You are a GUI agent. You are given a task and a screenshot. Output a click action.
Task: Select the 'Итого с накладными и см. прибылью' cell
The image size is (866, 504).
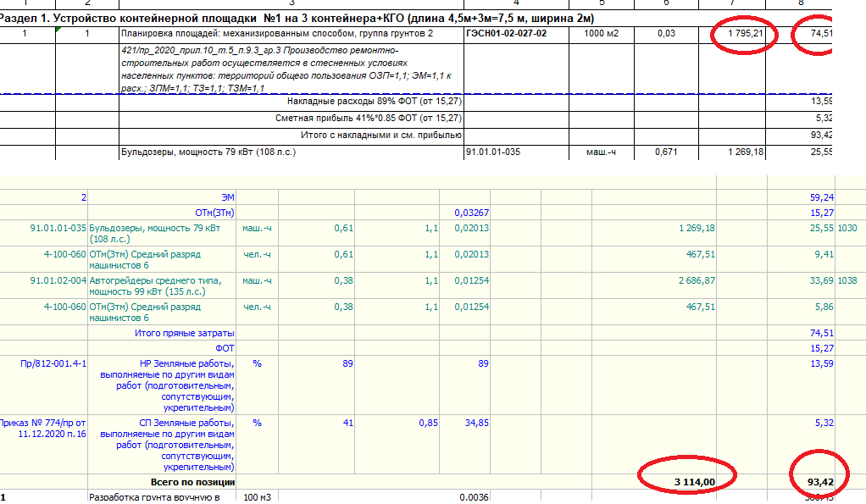pos(380,135)
